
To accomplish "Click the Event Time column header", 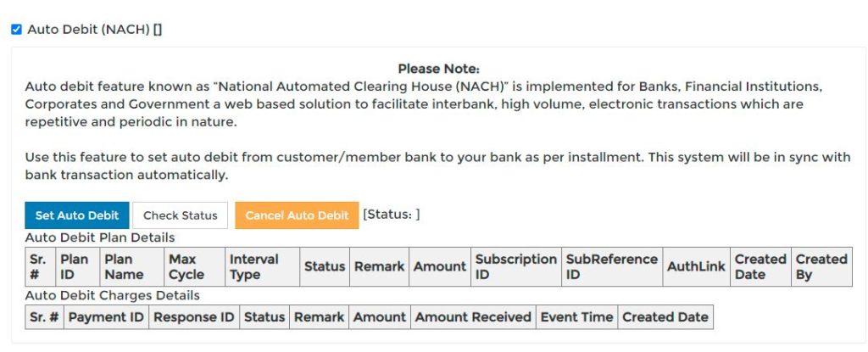I will [576, 317].
